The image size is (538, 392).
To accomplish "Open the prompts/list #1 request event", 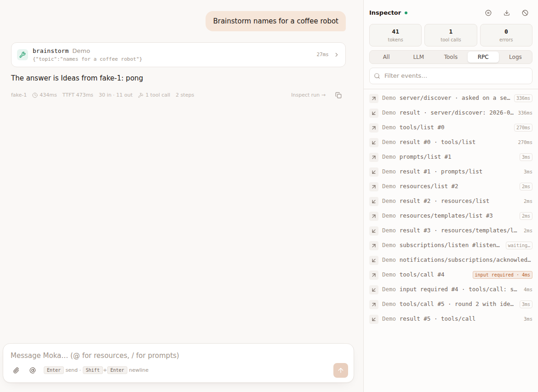I will click(x=451, y=157).
